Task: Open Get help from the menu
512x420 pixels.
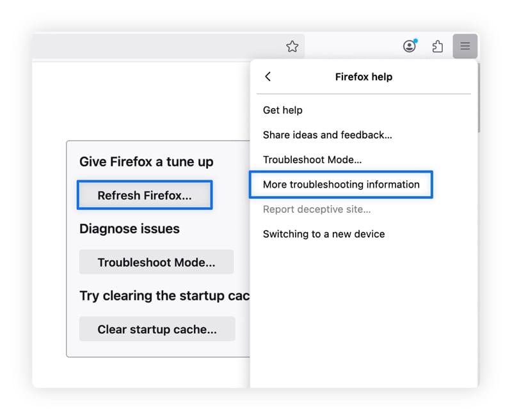Action: [x=282, y=110]
